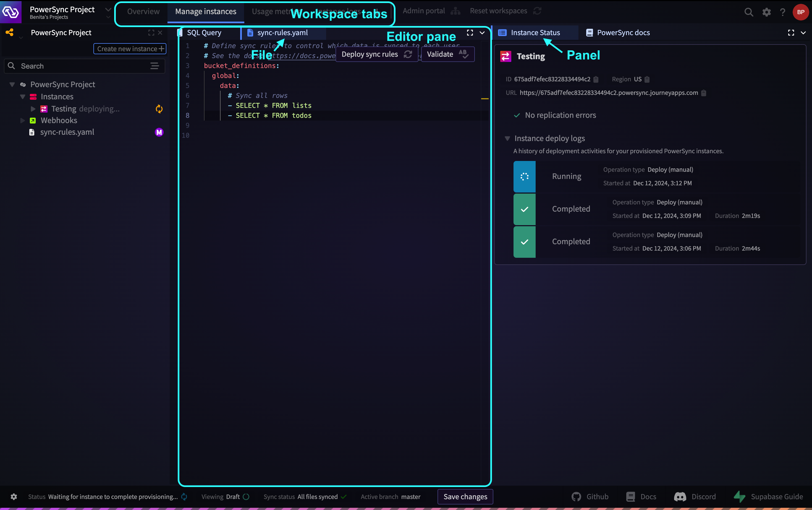The image size is (812, 510).
Task: Open the right panel chevron menu
Action: [x=803, y=33]
